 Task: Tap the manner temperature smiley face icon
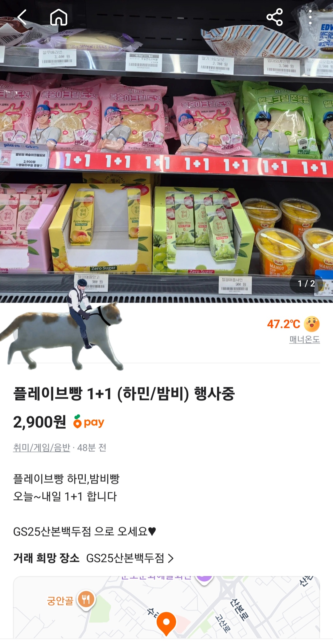click(311, 324)
